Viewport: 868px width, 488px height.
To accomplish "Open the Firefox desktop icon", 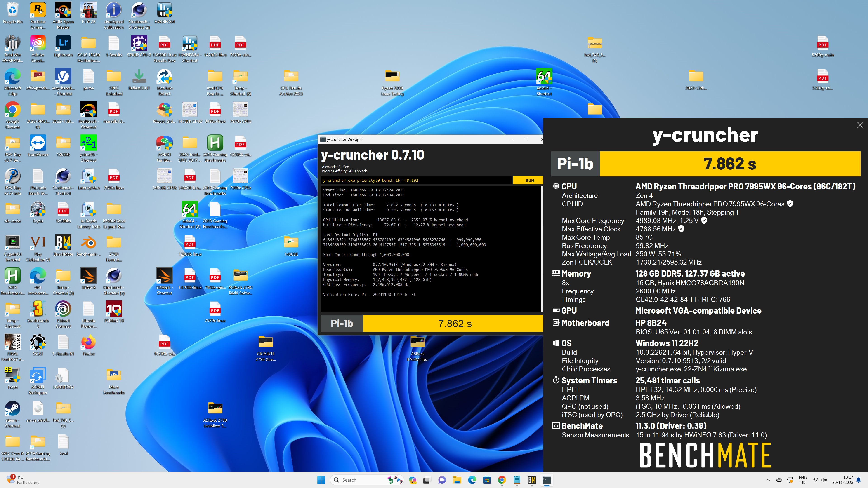I will point(89,345).
